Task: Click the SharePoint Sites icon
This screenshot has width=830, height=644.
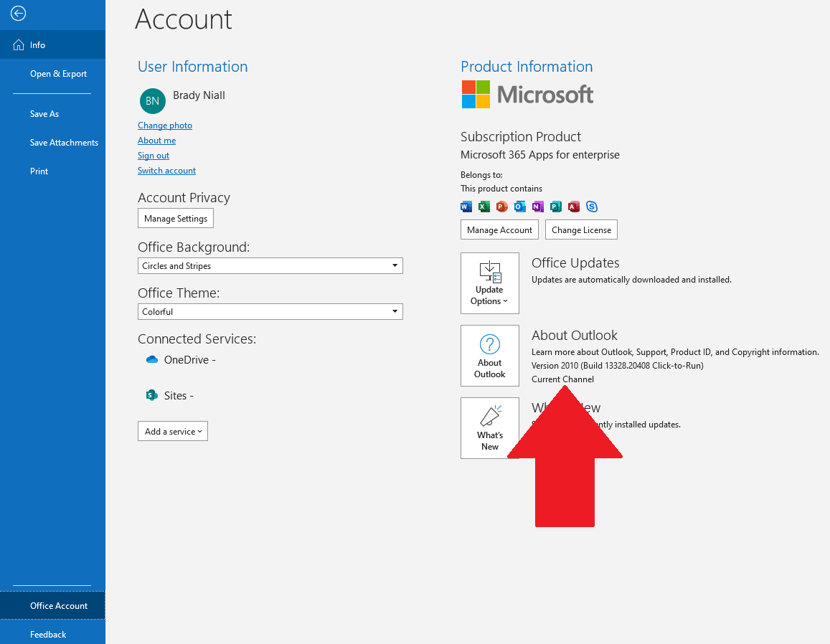Action: click(x=152, y=395)
